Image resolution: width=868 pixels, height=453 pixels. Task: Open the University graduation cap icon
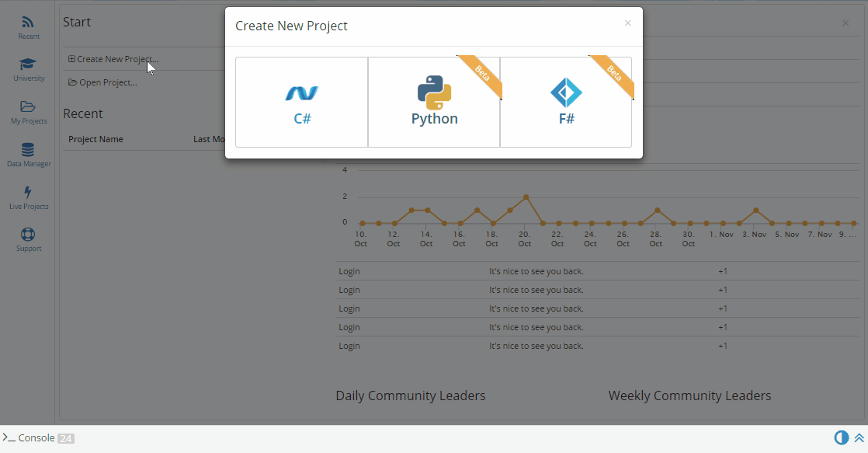click(29, 65)
